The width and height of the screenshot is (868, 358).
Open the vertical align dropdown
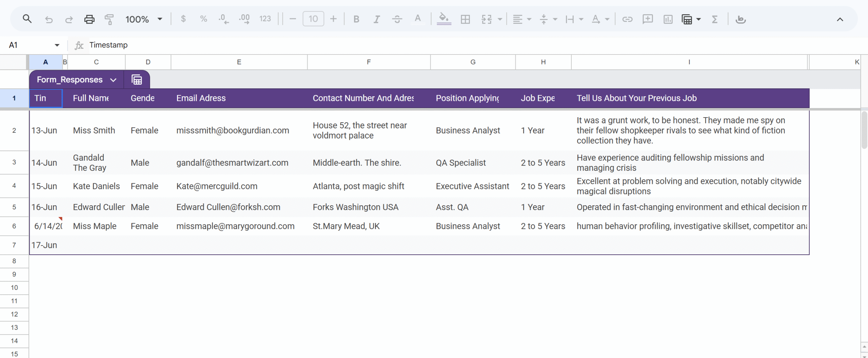point(548,19)
